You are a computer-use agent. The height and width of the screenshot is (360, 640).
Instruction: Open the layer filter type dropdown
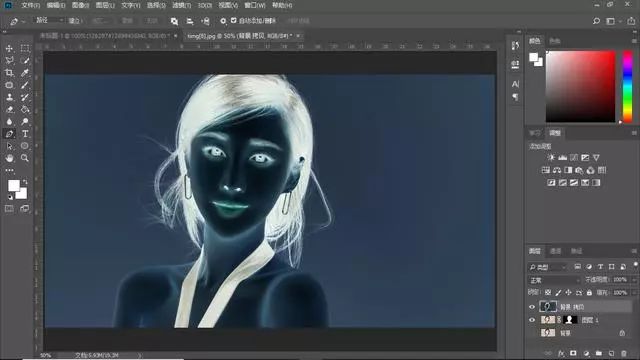tap(548, 267)
